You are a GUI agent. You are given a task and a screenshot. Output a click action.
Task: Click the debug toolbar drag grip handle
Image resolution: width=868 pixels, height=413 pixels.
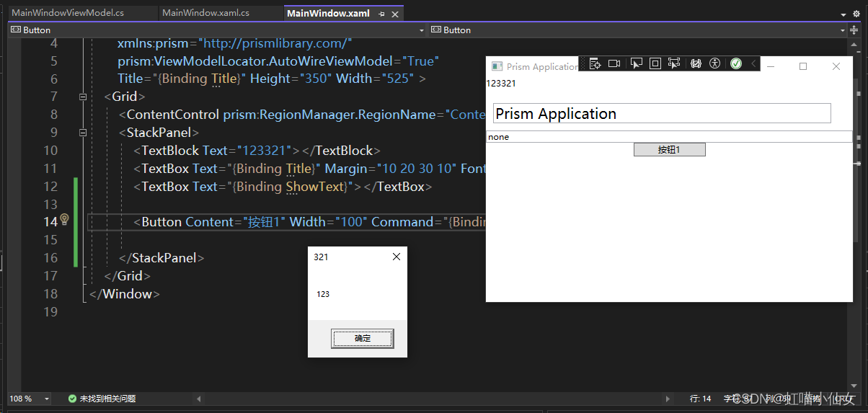pos(583,64)
